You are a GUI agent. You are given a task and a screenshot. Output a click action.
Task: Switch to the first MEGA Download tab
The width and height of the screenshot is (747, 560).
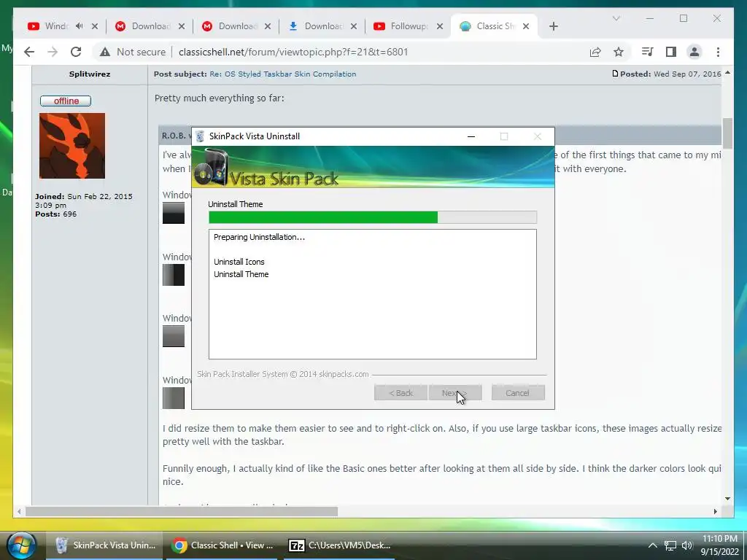151,26
